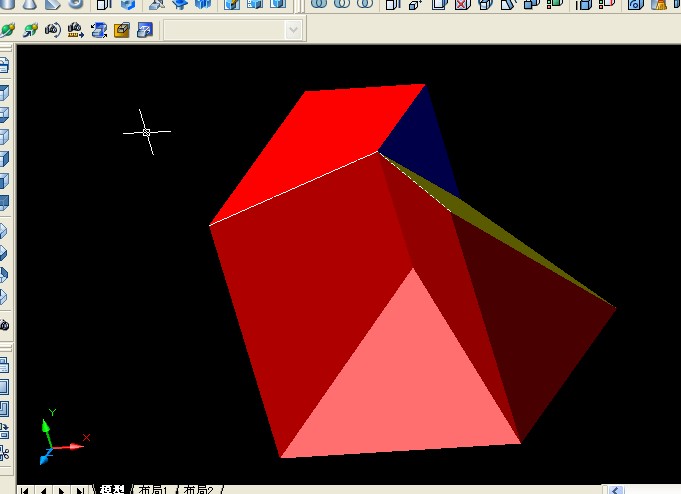Click the Delete Faces red X icon
Viewport: 681px width, 494px height.
[463, 4]
